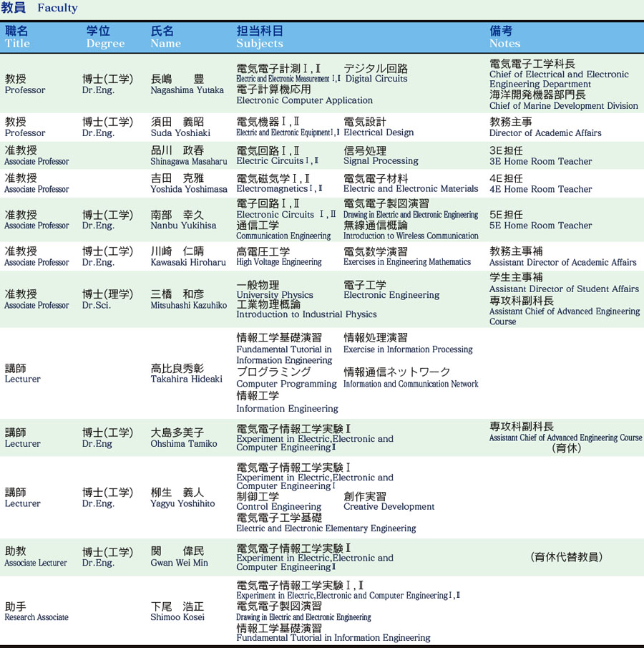Viewport: 644px width, 648px height.
Task: Click 'Electrical Design' subject text
Action: pyautogui.click(x=379, y=132)
